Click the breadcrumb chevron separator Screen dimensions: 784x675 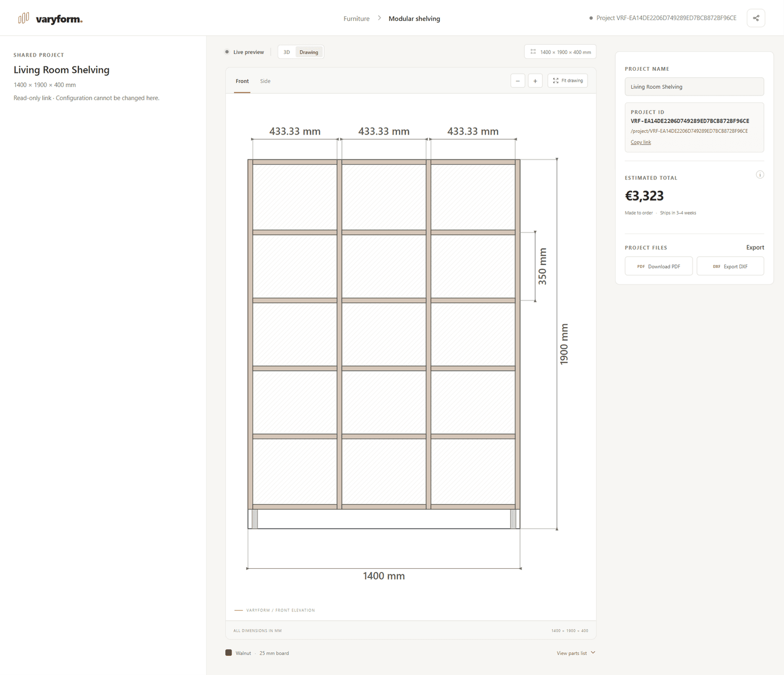coord(379,19)
